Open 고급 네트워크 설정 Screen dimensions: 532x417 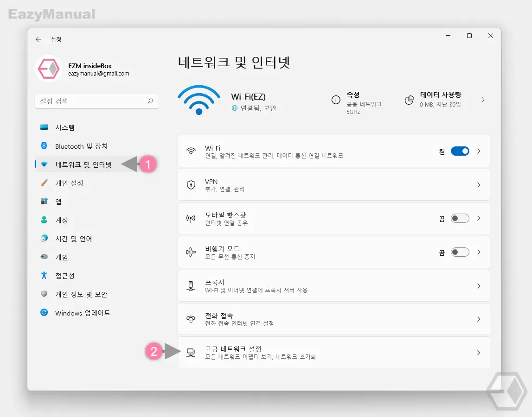pyautogui.click(x=333, y=352)
